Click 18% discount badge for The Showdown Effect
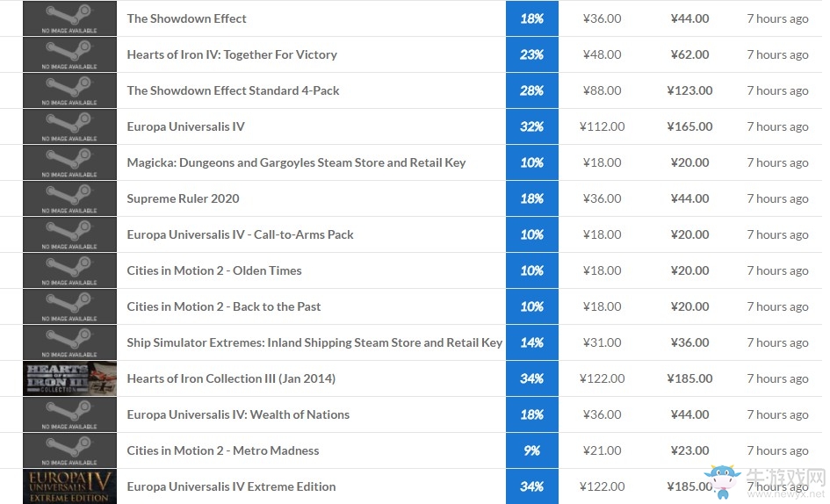The width and height of the screenshot is (830, 504). tap(532, 18)
